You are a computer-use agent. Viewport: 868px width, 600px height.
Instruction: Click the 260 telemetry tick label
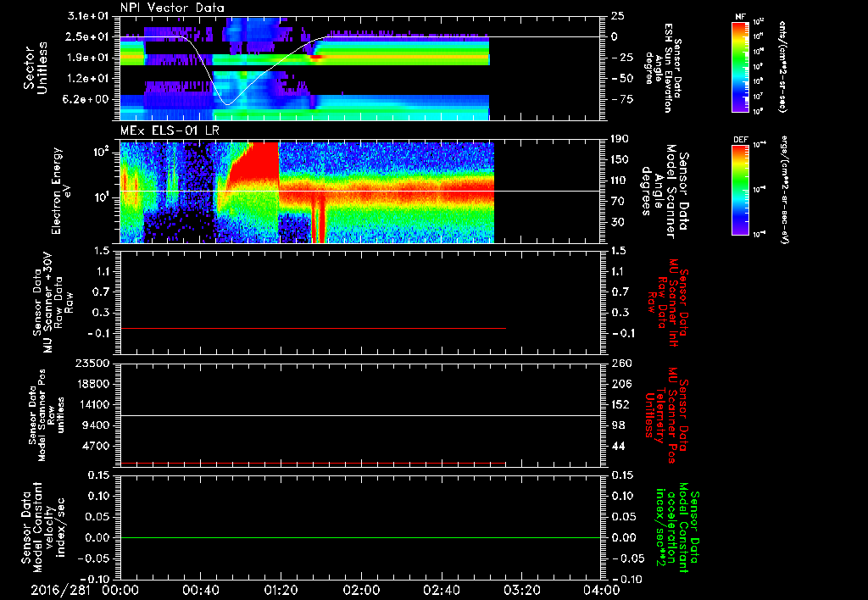621,364
